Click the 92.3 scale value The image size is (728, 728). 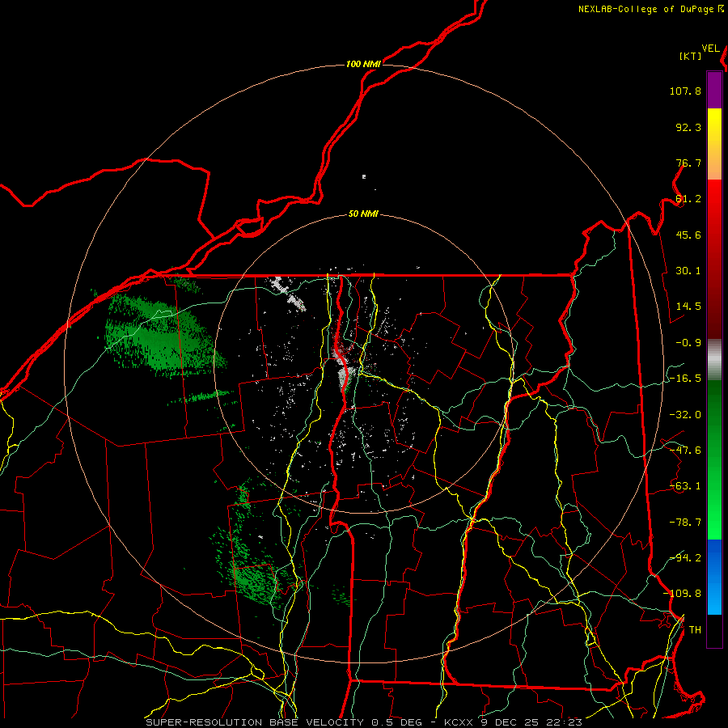click(688, 127)
